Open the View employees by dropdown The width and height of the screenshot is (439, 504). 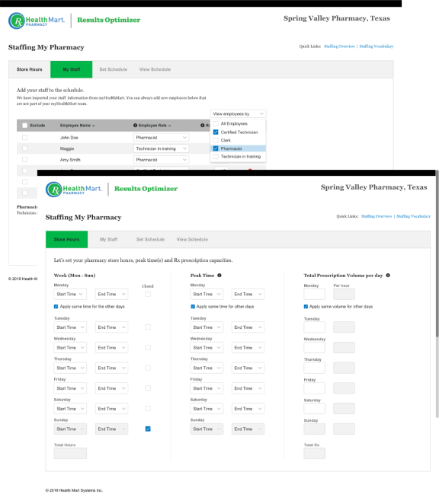pos(238,113)
